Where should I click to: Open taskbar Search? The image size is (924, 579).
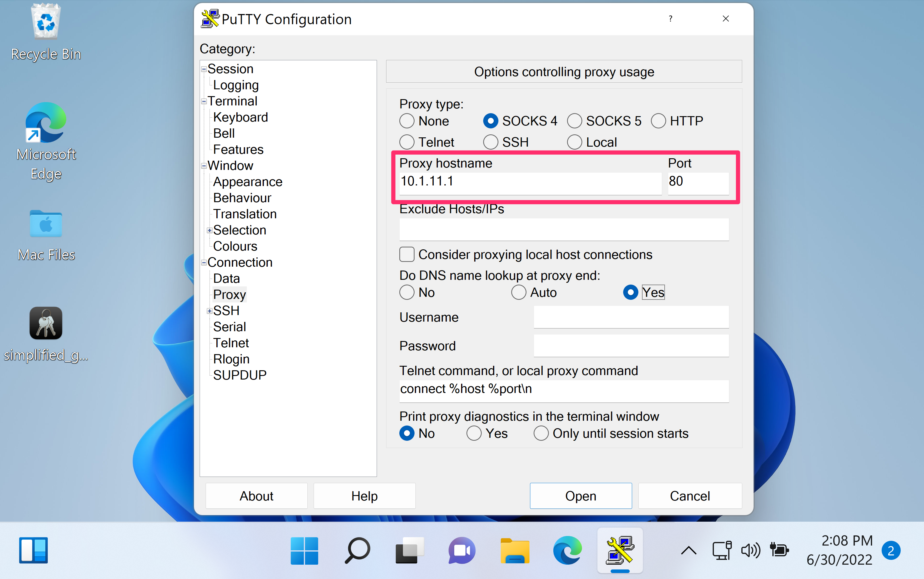coord(357,550)
